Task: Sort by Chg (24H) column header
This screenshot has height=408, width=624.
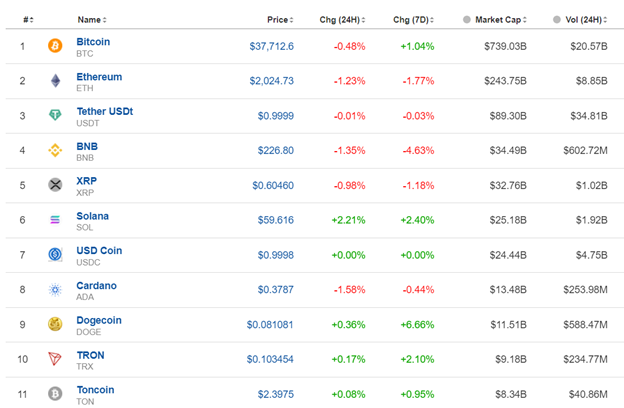Action: pyautogui.click(x=342, y=20)
